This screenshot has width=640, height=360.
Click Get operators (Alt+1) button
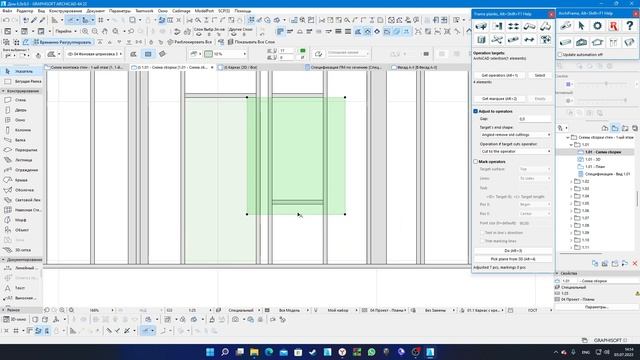[x=500, y=76]
